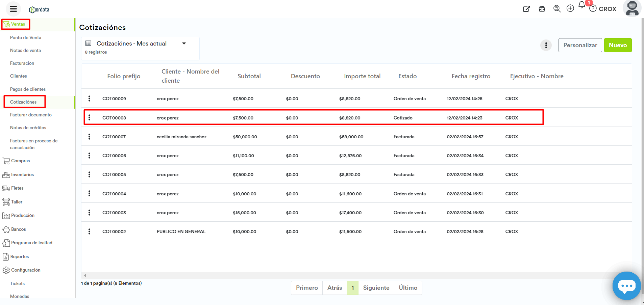Open Punto de Venta in sidebar
This screenshot has height=305, width=644.
click(26, 37)
